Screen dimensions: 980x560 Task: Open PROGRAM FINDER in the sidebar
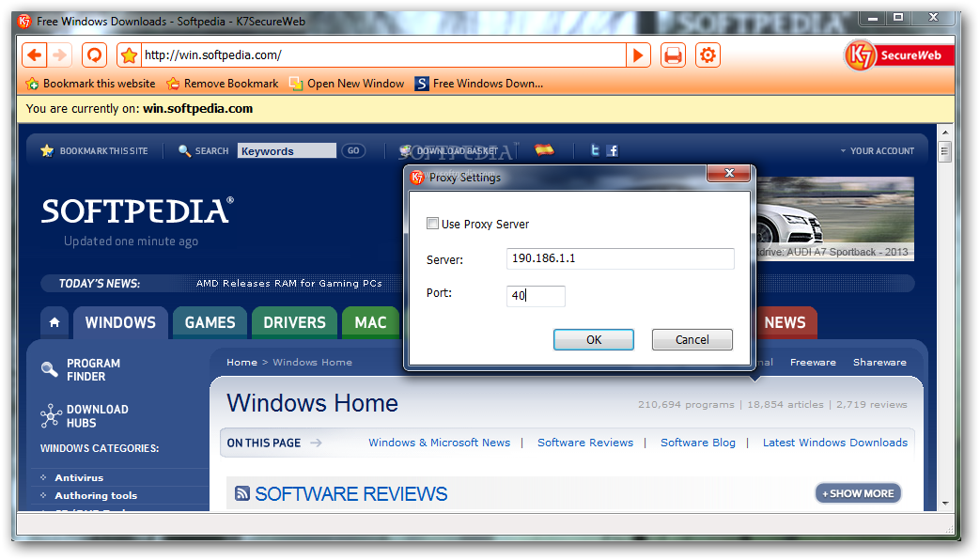tap(81, 370)
